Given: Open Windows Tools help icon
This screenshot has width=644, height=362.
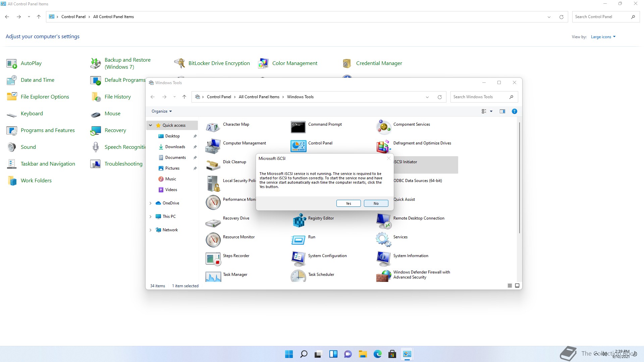Looking at the screenshot, I should point(514,111).
